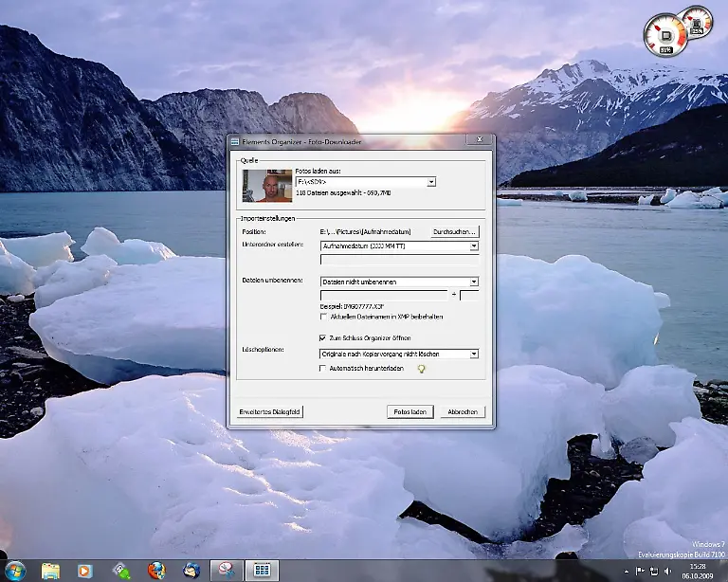728x582 pixels.
Task: Click the Elements Organizer taskbar icon
Action: tap(263, 571)
